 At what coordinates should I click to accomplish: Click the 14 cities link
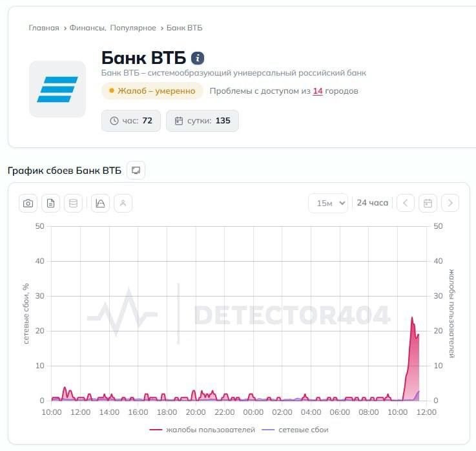pos(318,91)
